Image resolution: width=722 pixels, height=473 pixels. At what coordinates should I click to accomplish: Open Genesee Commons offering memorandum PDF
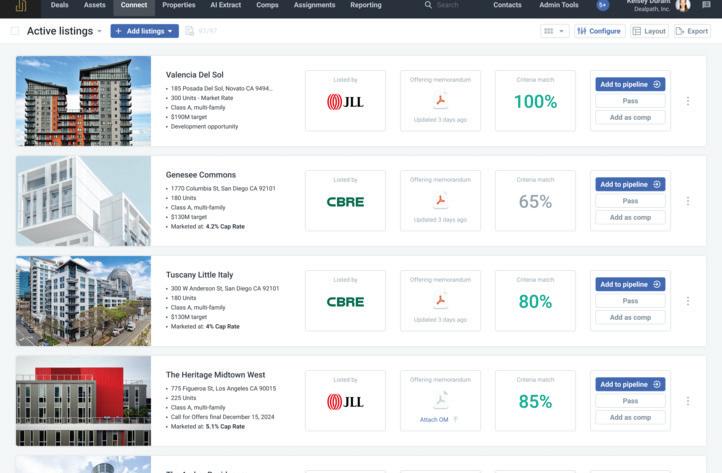tap(441, 200)
